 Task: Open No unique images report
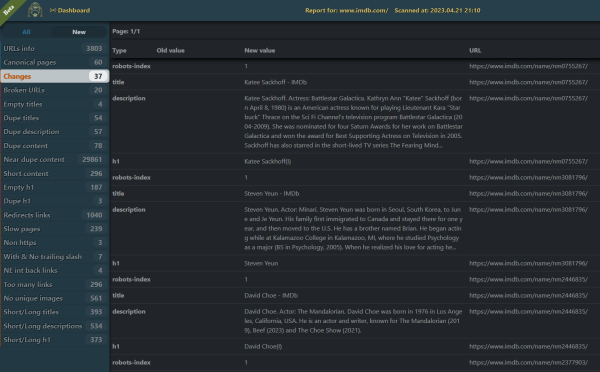[x=54, y=298]
